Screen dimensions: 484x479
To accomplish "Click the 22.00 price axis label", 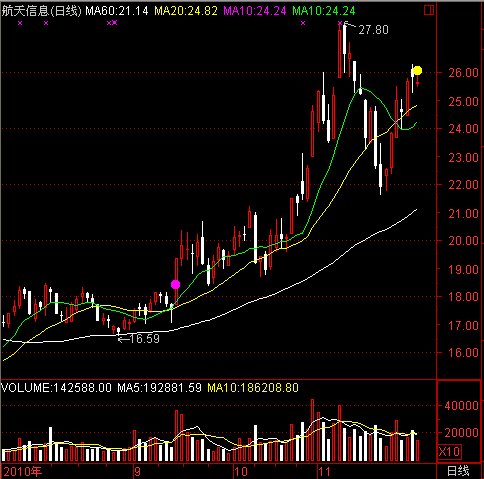I will pyautogui.click(x=463, y=185).
